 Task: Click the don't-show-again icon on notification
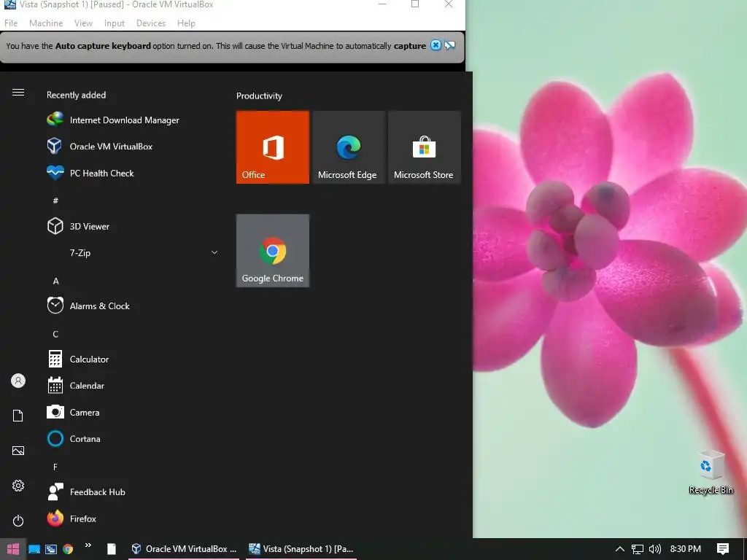[x=449, y=45]
